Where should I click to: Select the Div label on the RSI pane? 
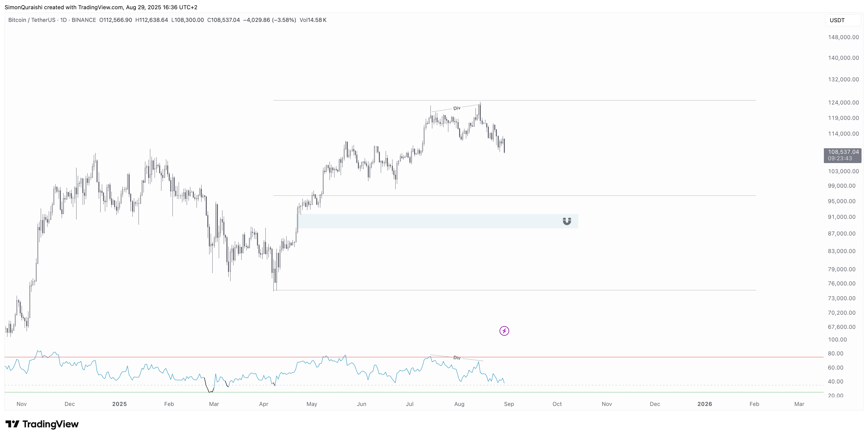[457, 358]
